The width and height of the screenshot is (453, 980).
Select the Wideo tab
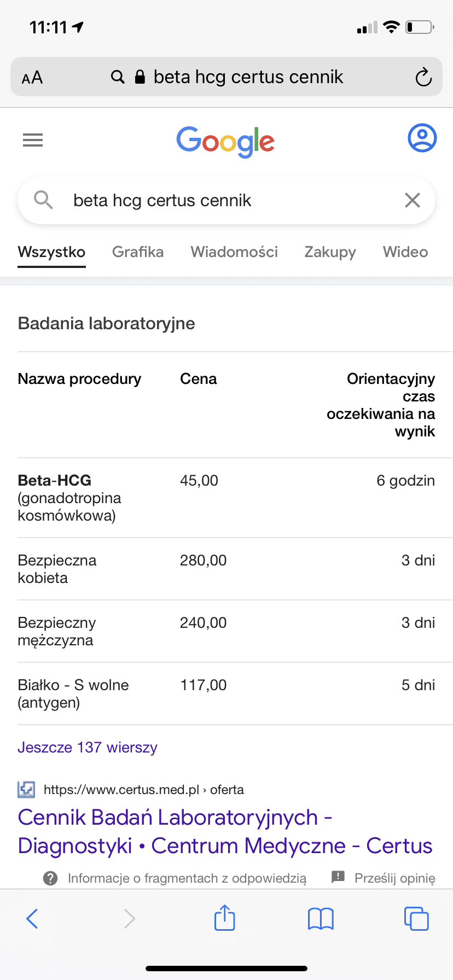click(x=405, y=252)
